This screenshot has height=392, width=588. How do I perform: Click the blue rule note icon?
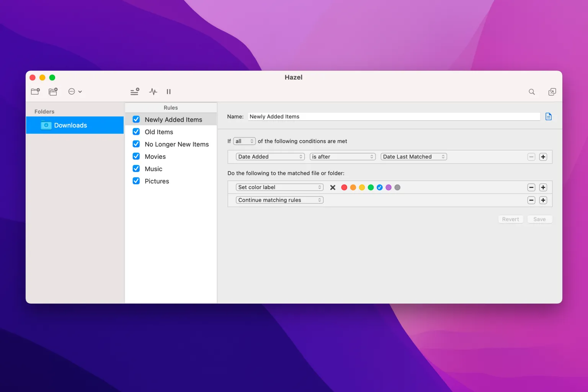click(x=548, y=116)
